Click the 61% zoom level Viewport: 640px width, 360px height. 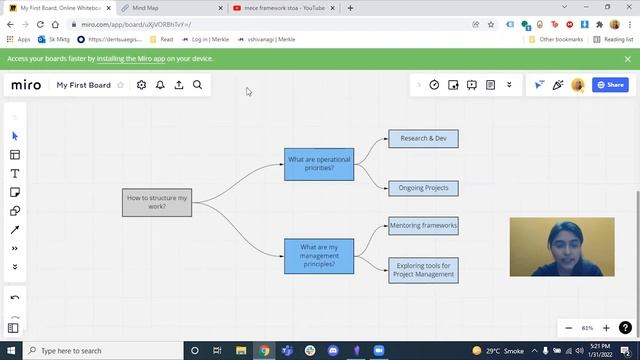587,328
